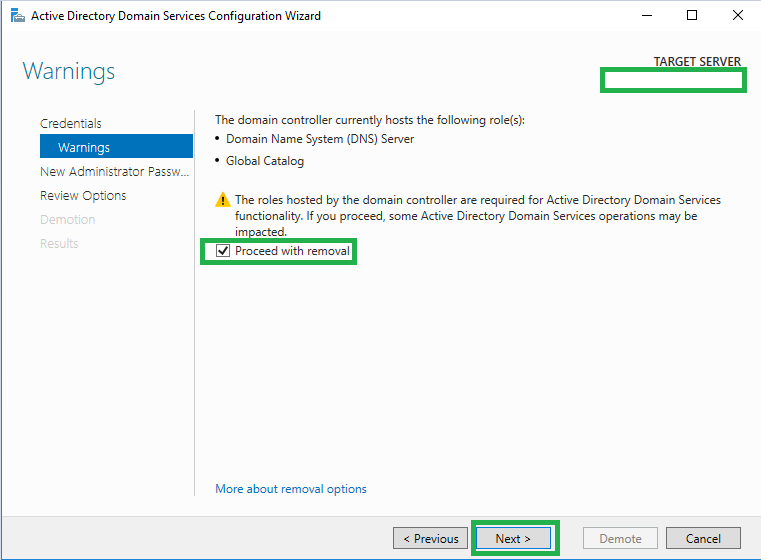Click the Warnings page heading
Screen dimensions: 761x560
click(x=69, y=71)
